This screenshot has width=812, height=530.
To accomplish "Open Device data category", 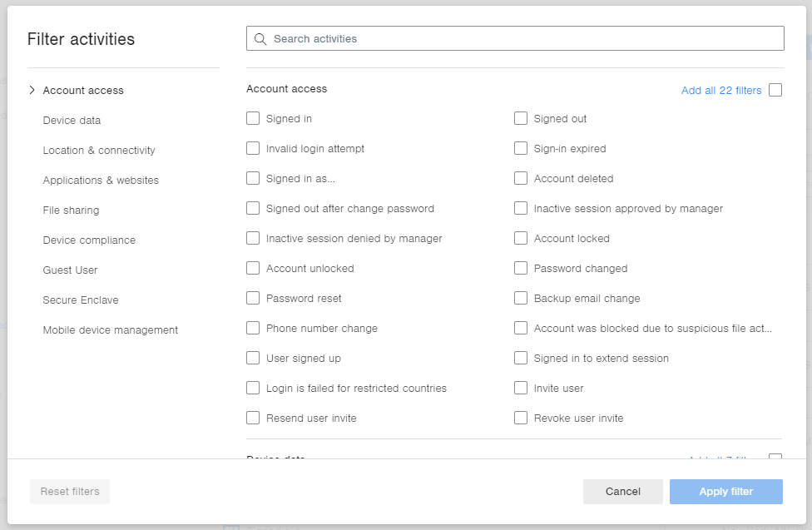I will (x=72, y=120).
